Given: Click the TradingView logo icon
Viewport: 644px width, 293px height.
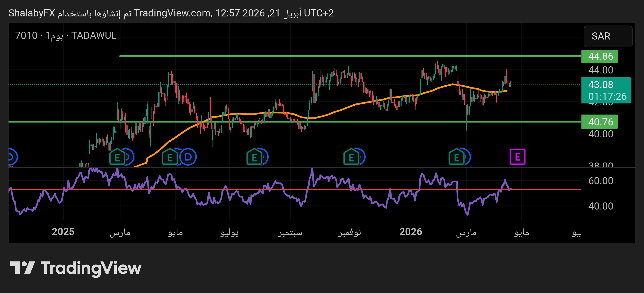Looking at the screenshot, I should tap(22, 267).
